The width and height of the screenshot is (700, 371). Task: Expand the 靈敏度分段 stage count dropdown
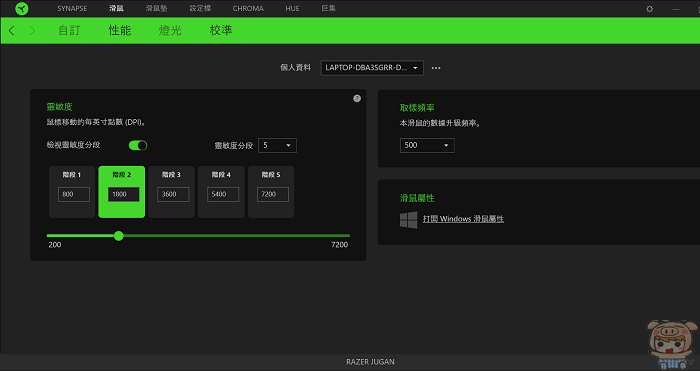pyautogui.click(x=277, y=146)
